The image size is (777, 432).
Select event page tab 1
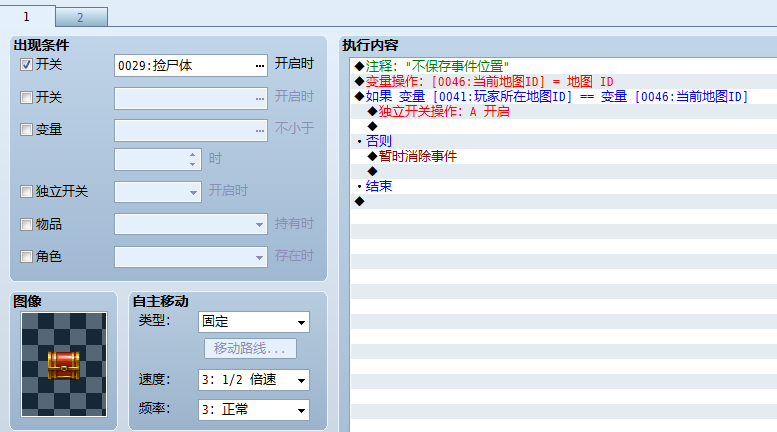point(27,16)
